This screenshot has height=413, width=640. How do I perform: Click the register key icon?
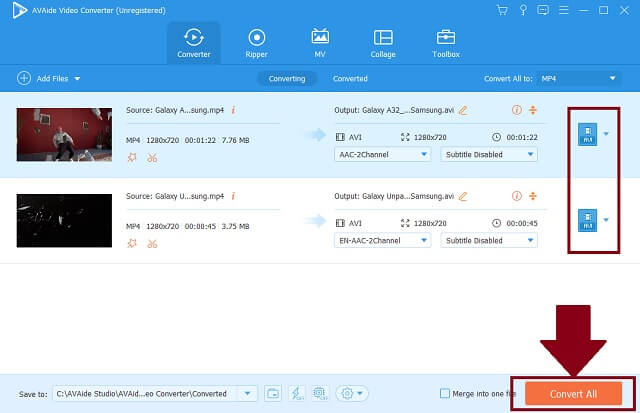pos(523,10)
